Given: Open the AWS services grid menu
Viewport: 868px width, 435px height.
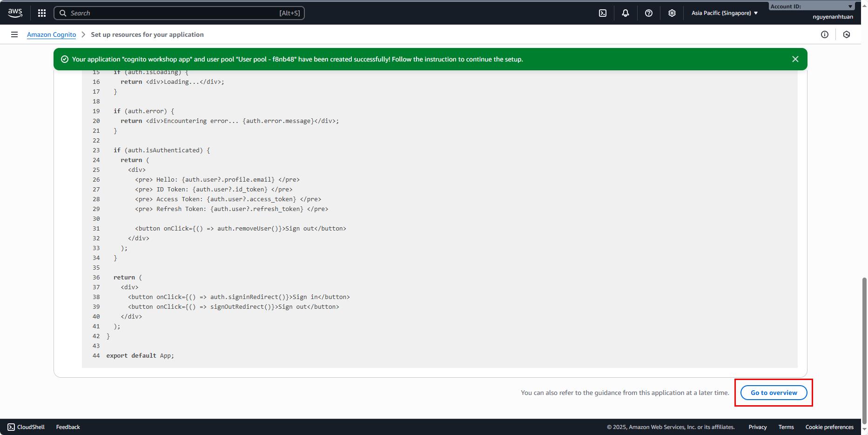Looking at the screenshot, I should [42, 13].
